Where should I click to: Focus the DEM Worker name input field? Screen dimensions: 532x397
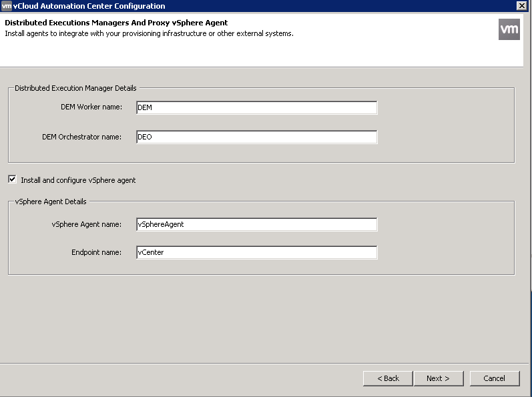pos(256,107)
